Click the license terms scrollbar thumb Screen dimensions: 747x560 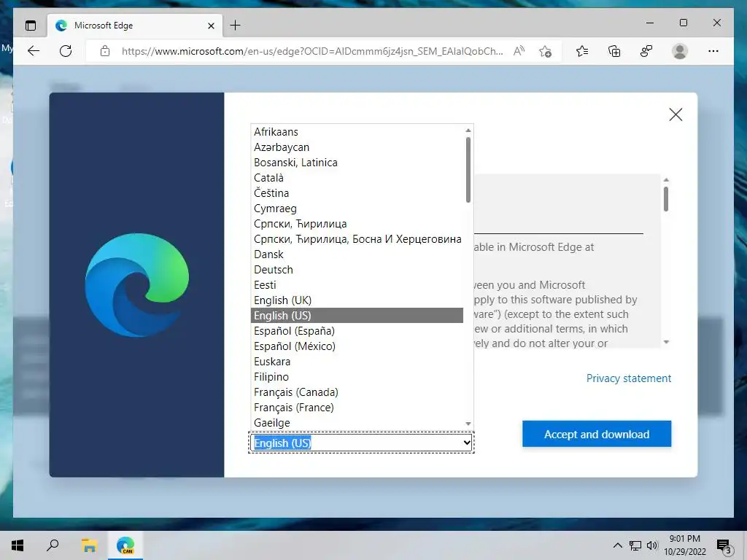(x=666, y=198)
